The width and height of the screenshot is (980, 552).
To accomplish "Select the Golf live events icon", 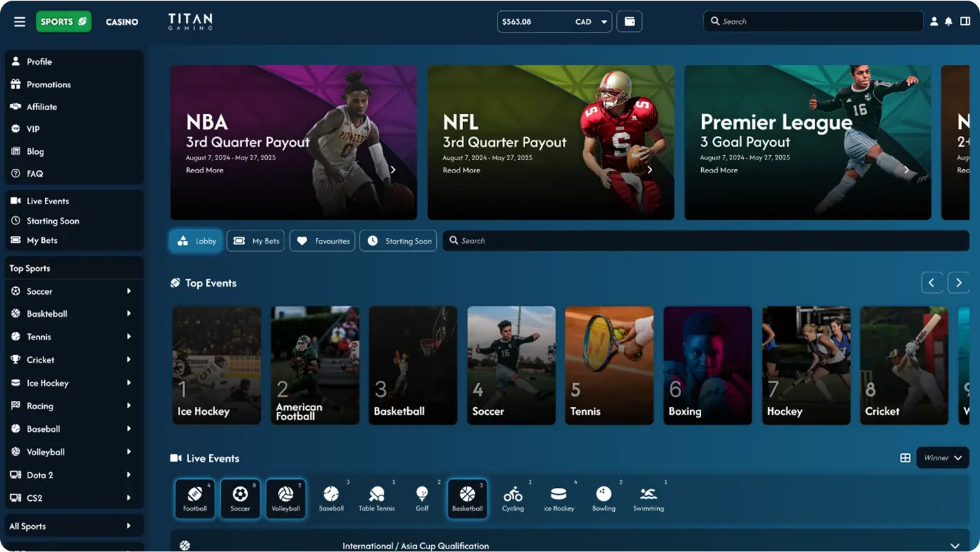I will point(422,498).
